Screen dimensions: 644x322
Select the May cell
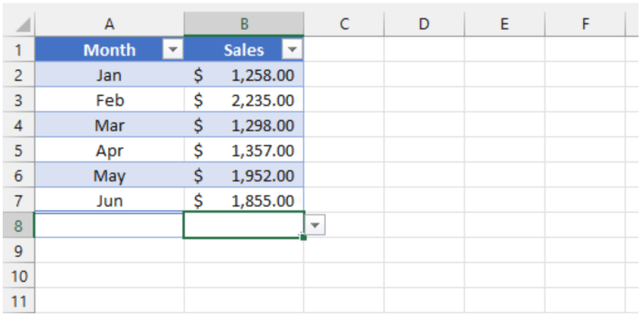point(109,175)
